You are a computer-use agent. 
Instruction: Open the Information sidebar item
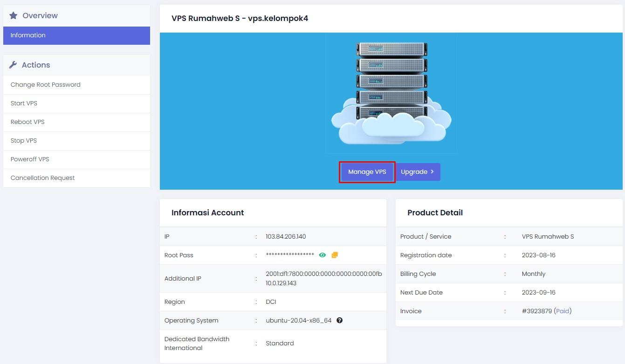pos(76,35)
